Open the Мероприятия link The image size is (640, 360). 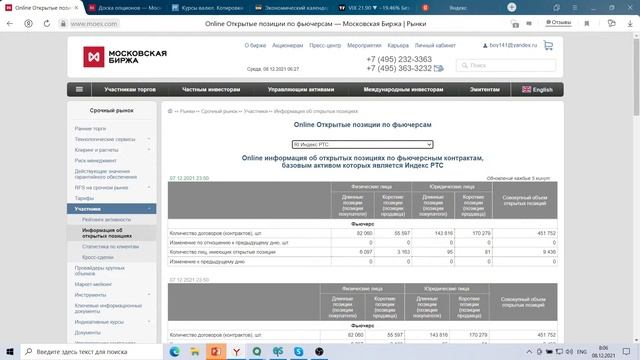364,45
